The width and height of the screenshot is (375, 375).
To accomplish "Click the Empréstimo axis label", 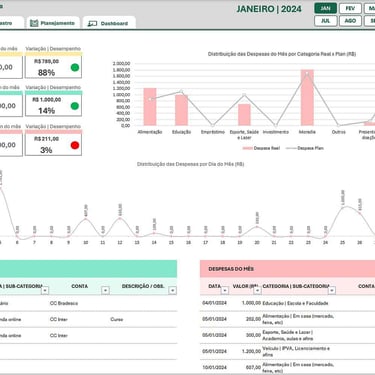I will [213, 132].
